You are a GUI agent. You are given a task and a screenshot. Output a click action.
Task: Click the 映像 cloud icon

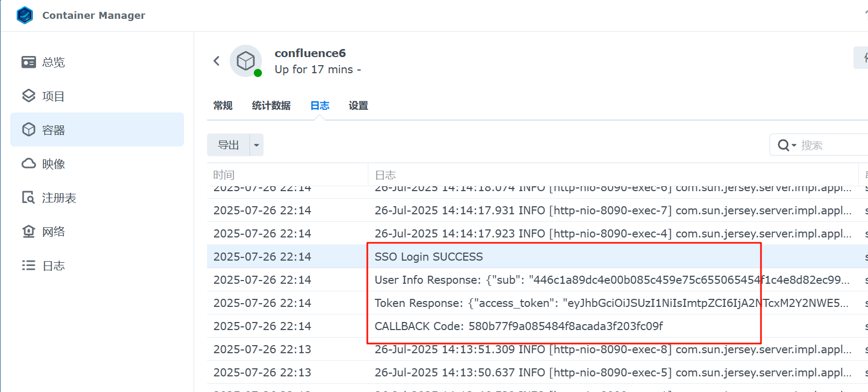(x=29, y=164)
